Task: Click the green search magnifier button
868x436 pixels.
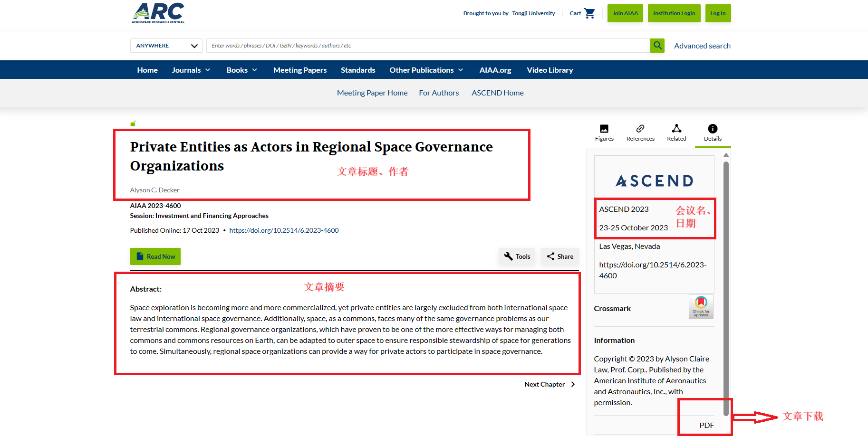Action: click(x=657, y=46)
